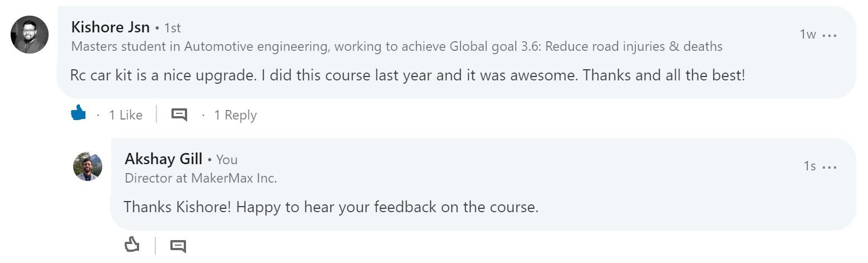Click Kishore's Masters student headline text
This screenshot has width=868, height=263.
(397, 46)
